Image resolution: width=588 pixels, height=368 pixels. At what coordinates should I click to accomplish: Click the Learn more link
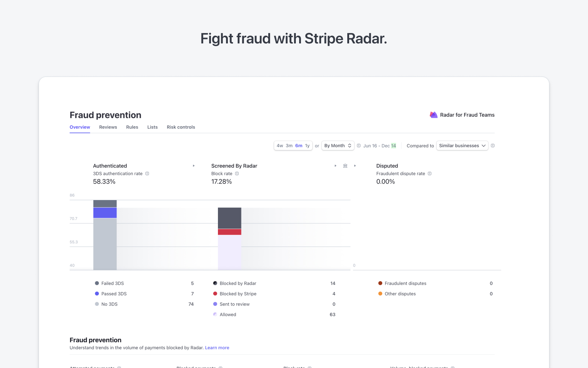[217, 347]
